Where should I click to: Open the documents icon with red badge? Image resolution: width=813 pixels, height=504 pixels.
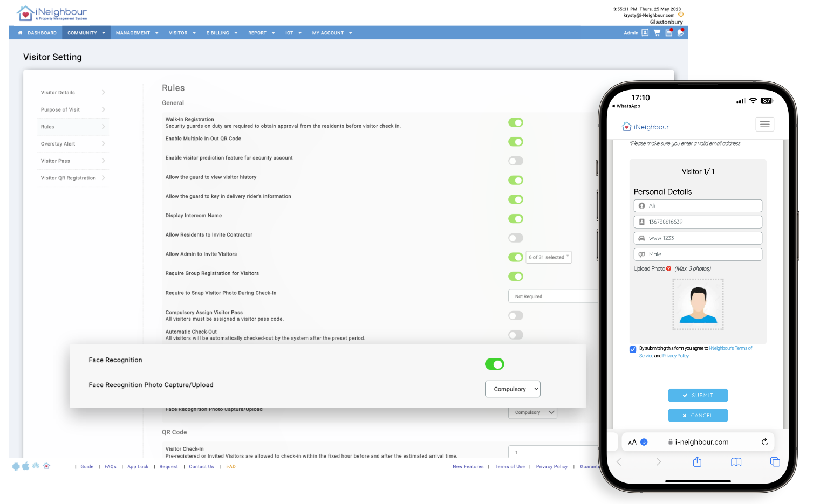668,32
